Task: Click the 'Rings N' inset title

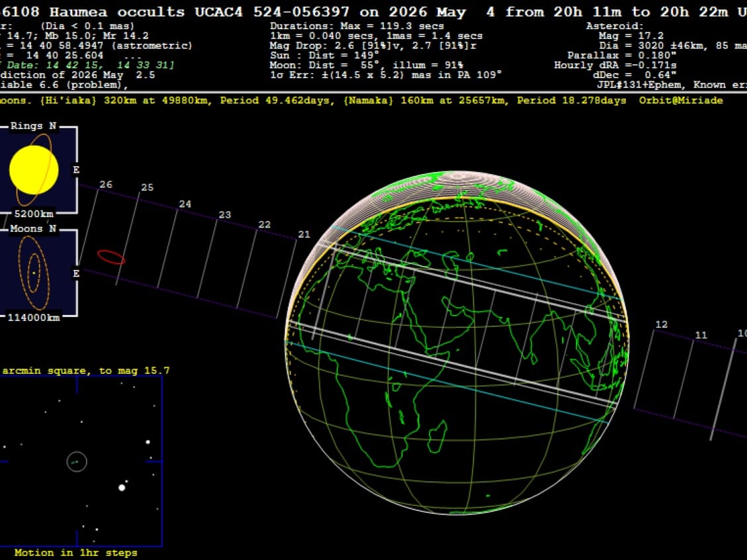Action: click(33, 126)
